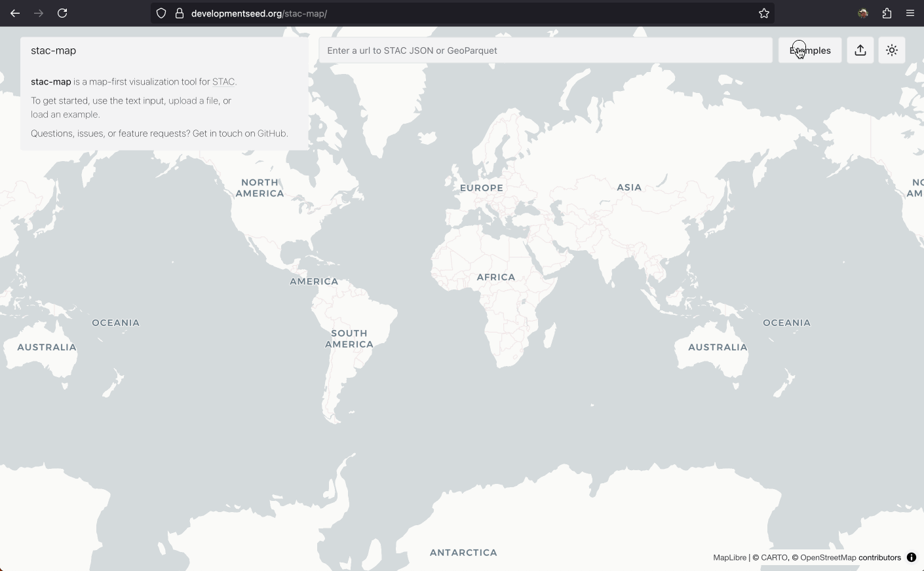
Task: Collapse the map attribution info icon
Action: coord(912,558)
